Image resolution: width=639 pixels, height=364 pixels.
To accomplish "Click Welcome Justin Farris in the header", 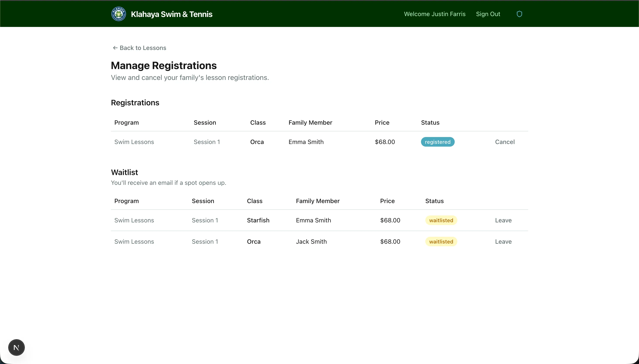I will point(434,14).
